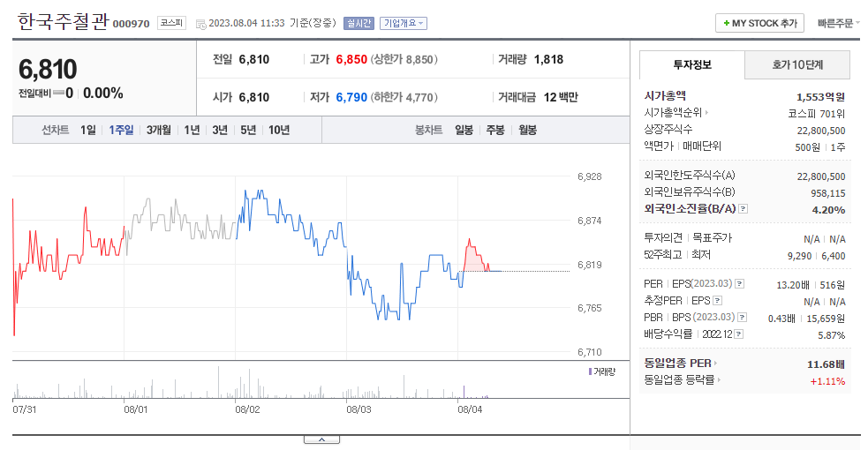Click the plus icon in MY STOCK 추가

pyautogui.click(x=727, y=23)
